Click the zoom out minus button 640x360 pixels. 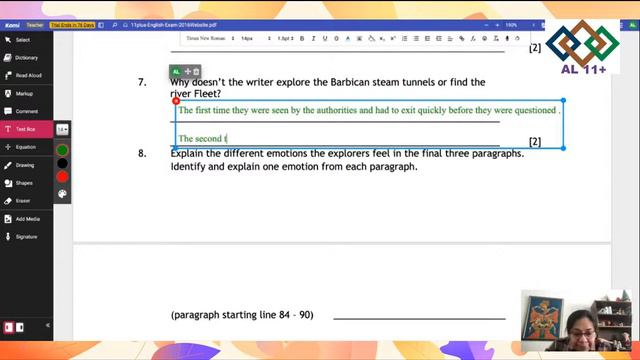[486, 25]
